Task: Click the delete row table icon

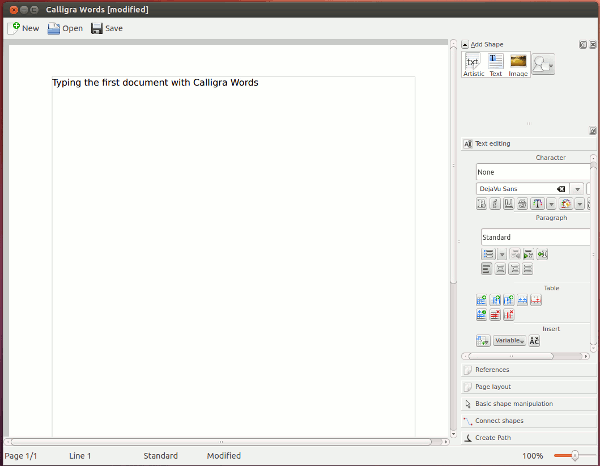Action: (495, 315)
